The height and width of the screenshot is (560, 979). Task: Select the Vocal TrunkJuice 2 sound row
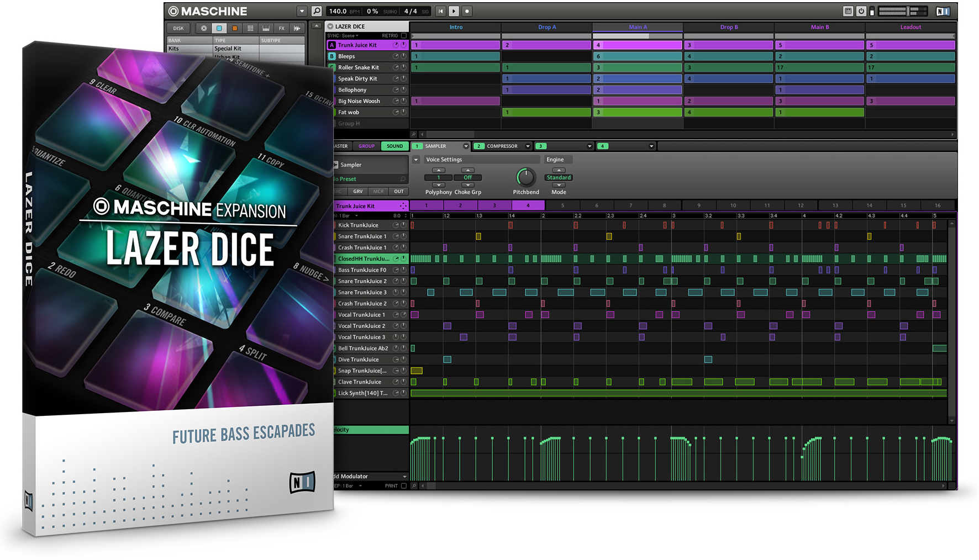(x=371, y=326)
